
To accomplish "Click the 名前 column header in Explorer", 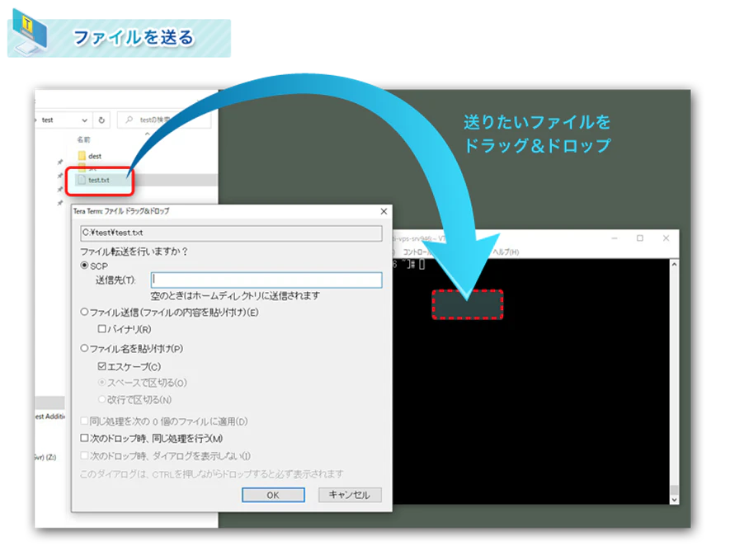I will tap(84, 139).
